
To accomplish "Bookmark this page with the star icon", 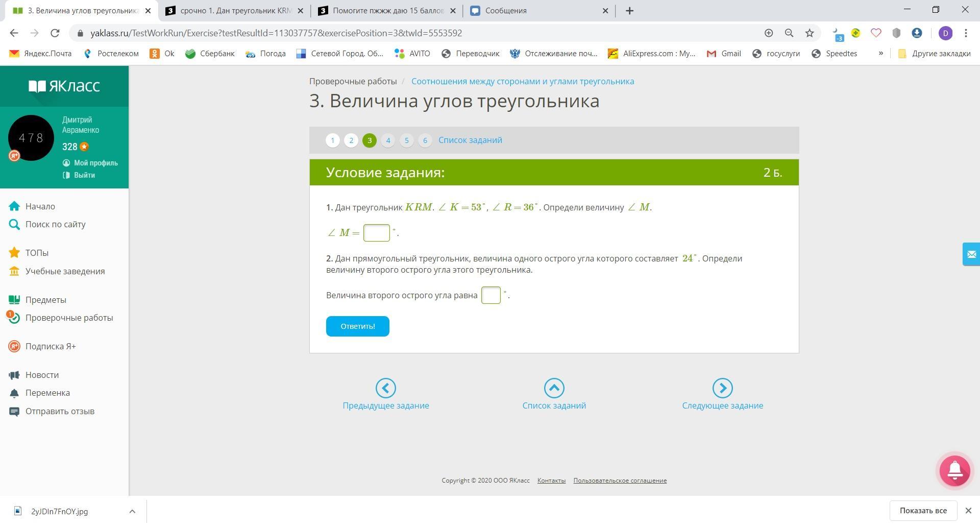I will click(810, 33).
